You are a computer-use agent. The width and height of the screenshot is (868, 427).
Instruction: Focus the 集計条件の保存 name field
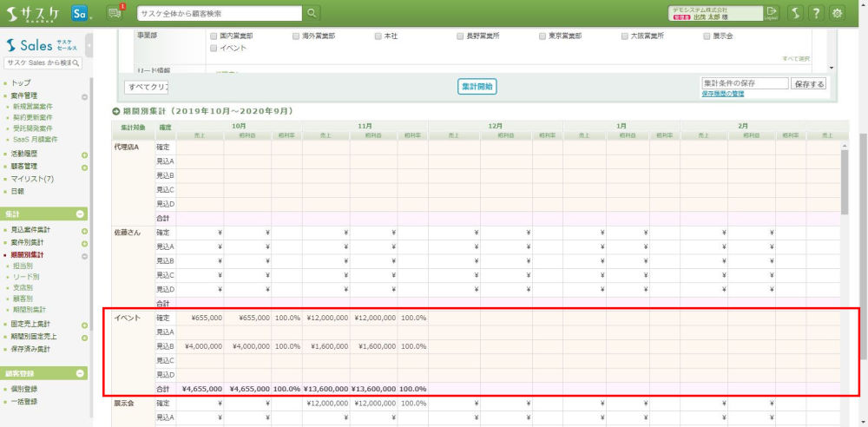(x=745, y=83)
